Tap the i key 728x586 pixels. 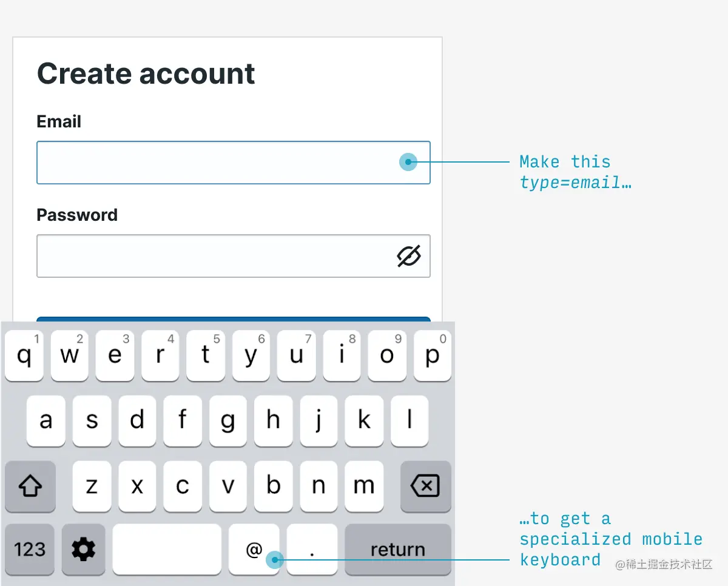click(x=342, y=355)
